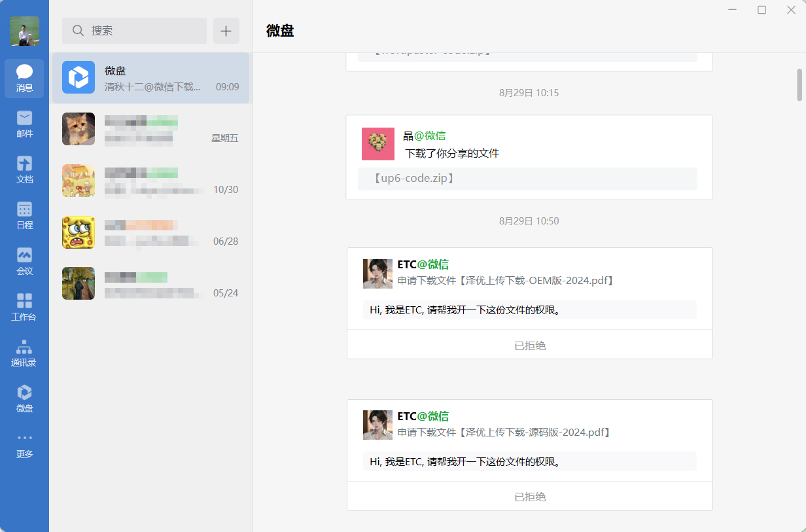Click the vertical scrollbar in message pane
The image size is (806, 532).
(x=799, y=85)
